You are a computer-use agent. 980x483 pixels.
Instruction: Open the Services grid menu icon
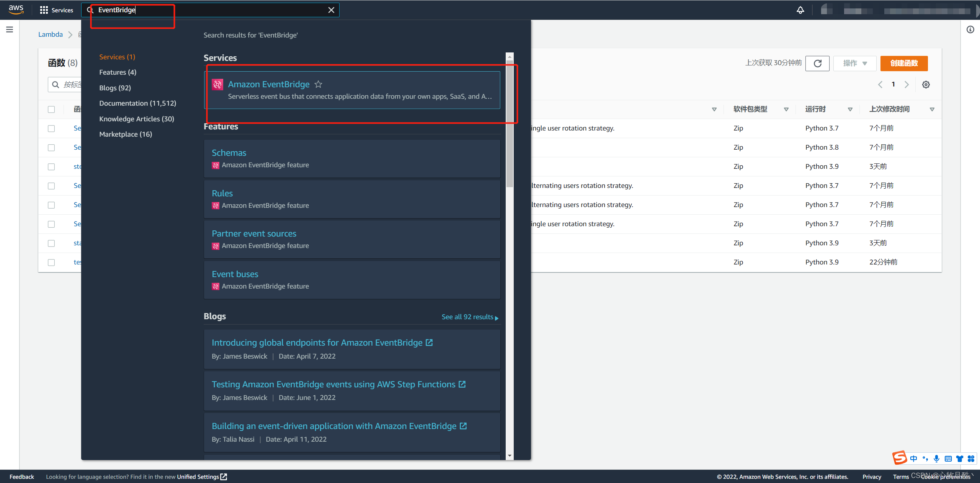click(x=44, y=10)
